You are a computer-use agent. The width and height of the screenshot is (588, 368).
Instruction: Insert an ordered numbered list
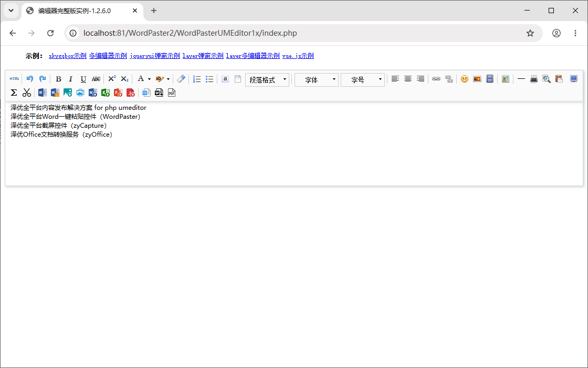[197, 79]
